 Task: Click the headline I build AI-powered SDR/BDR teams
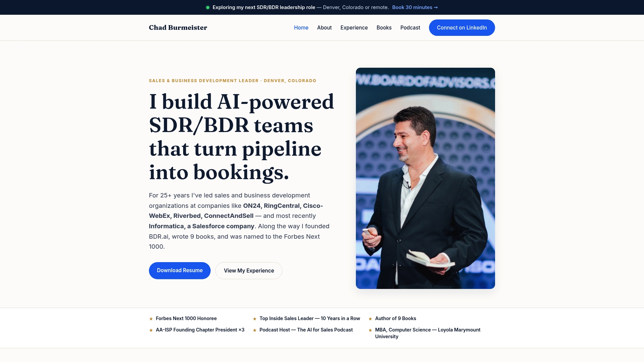click(241, 137)
